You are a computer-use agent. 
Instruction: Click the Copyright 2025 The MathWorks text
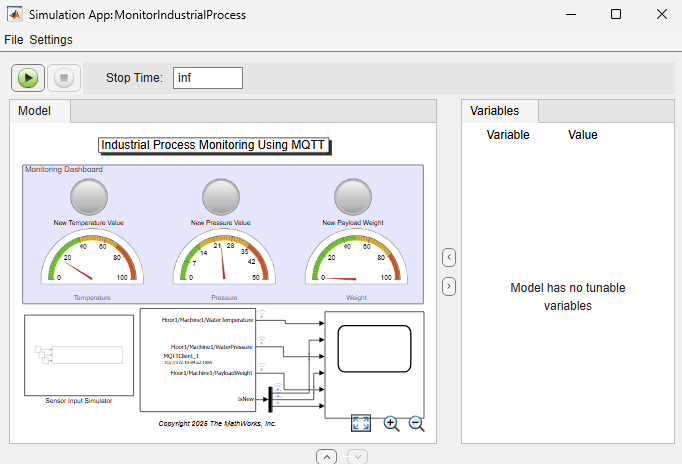tap(217, 424)
